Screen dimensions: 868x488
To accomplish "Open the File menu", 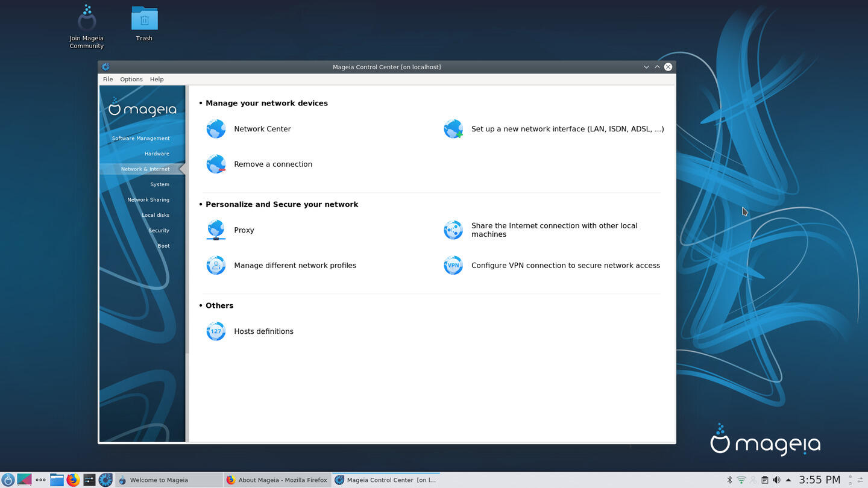I will pyautogui.click(x=108, y=80).
